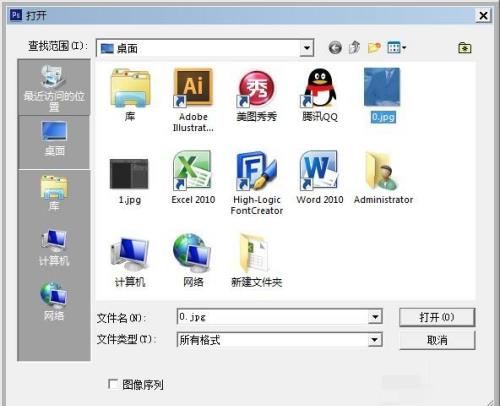This screenshot has height=406, width=500.
Task: Select the 腾讯QQ shortcut
Action: 320,95
